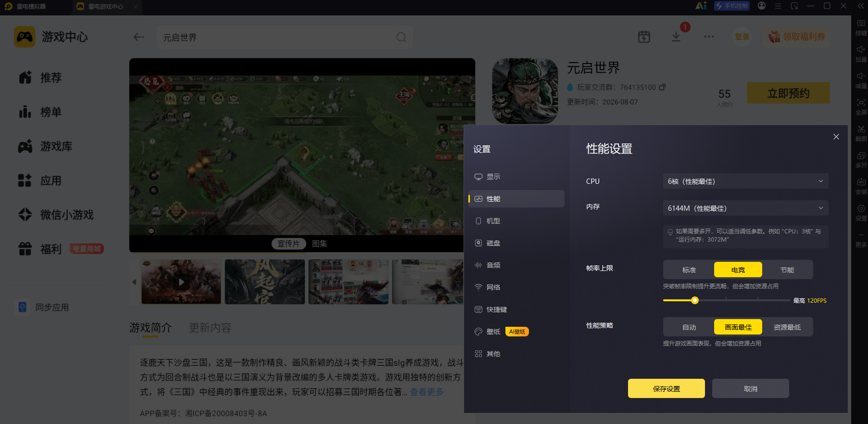
Task: Show 更多 tools in the side toolbar
Action: click(x=861, y=239)
